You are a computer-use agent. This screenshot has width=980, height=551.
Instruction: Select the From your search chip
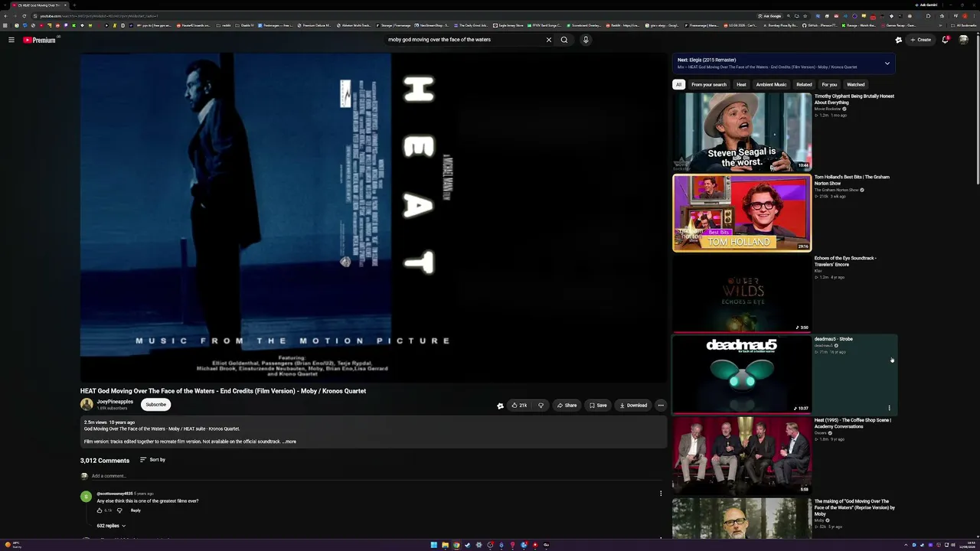[709, 85]
